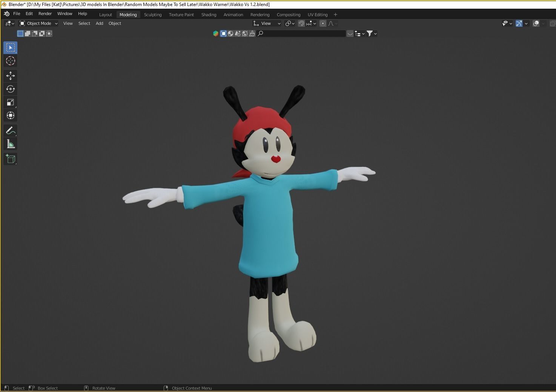The width and height of the screenshot is (556, 392).
Task: Switch to the Sculpting workspace tab
Action: 153,15
